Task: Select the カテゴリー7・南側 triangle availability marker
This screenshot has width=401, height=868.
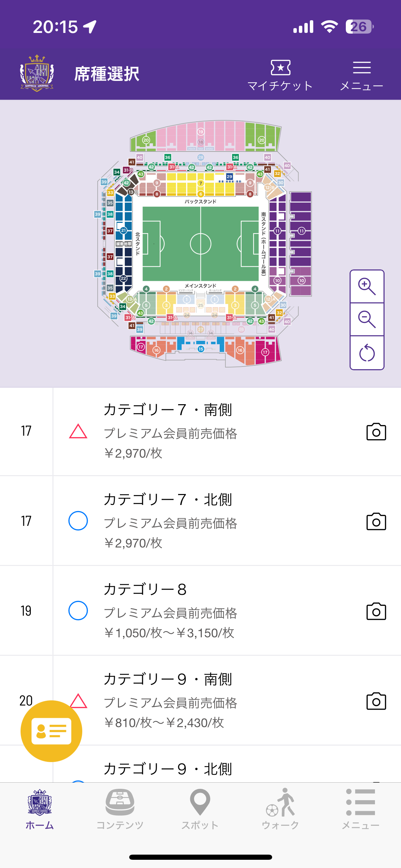Action: click(x=78, y=431)
